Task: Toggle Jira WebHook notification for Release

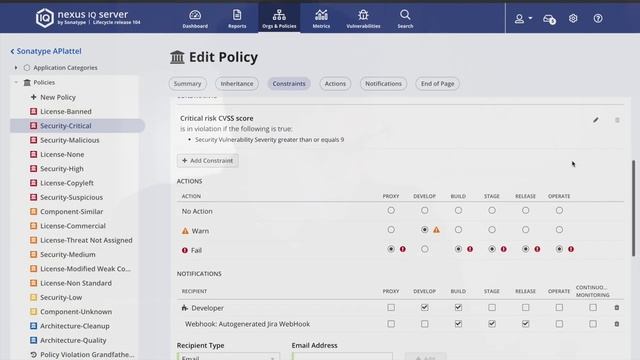Action: pos(525,324)
